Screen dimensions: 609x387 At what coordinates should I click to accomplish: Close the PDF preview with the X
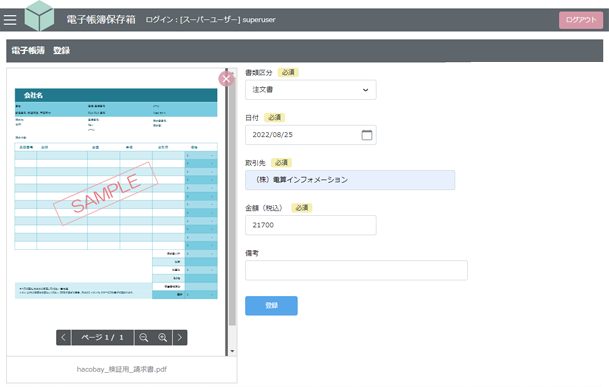(226, 78)
